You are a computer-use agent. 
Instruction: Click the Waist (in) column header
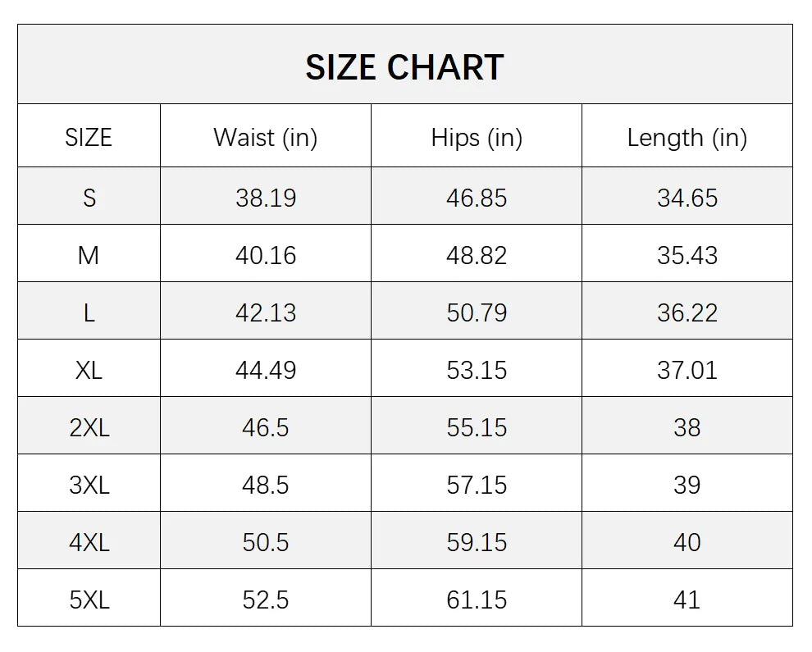[265, 138]
